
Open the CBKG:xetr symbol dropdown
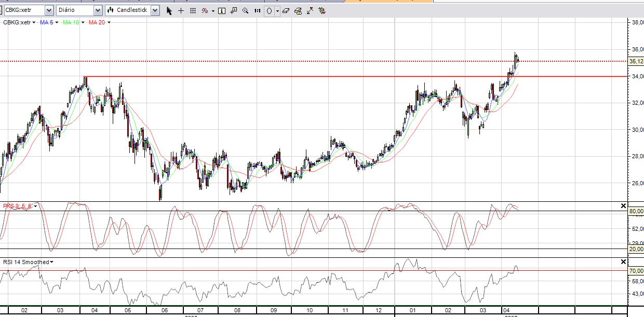coord(49,10)
